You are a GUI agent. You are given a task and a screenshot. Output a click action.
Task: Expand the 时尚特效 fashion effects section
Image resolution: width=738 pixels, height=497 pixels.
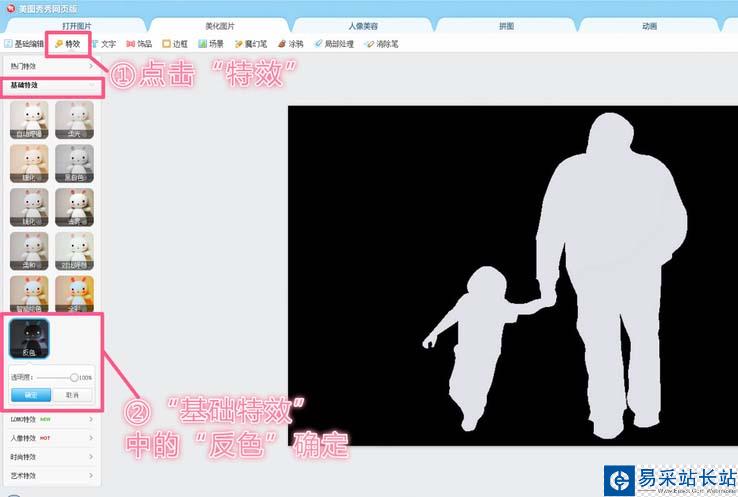(51, 457)
